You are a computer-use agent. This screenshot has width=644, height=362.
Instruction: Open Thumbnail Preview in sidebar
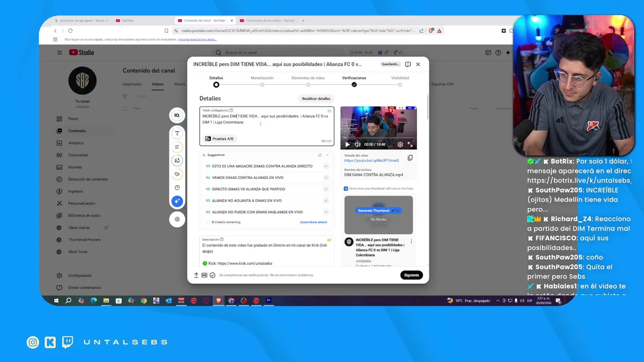tap(85, 239)
